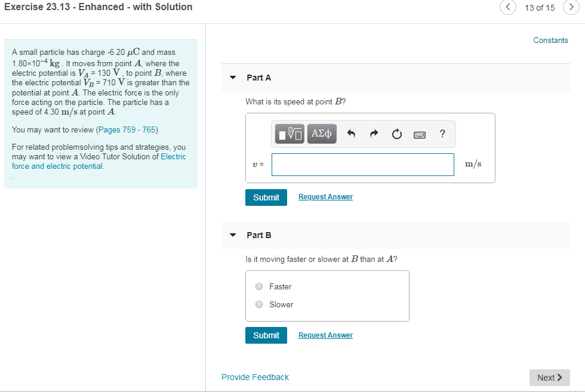Undo the last equation edit
585x392 pixels.
[x=351, y=134]
